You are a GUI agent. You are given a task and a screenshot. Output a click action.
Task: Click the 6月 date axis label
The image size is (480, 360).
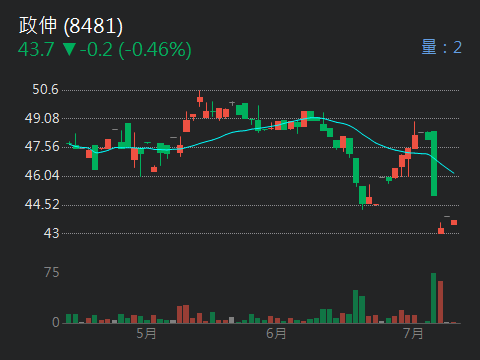(276, 333)
